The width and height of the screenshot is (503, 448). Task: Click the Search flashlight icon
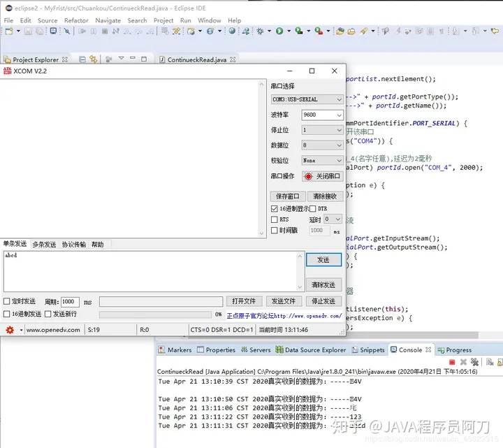coord(363,31)
